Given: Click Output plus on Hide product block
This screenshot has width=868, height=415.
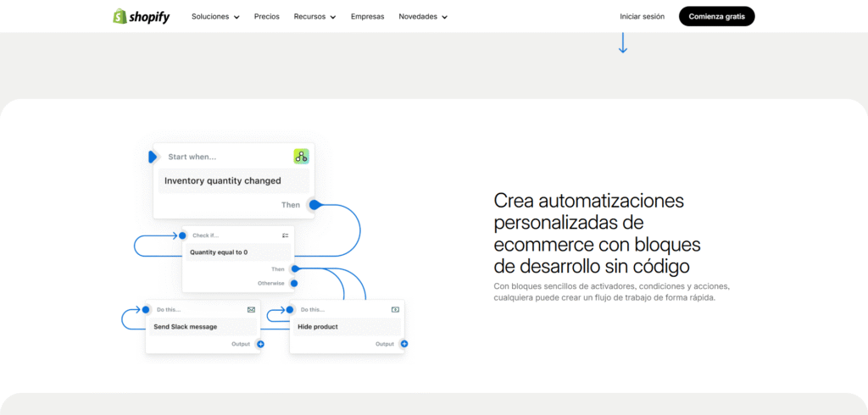Looking at the screenshot, I should [x=404, y=344].
